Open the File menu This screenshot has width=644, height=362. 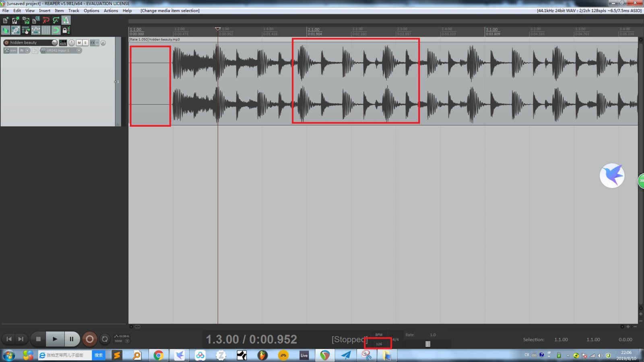tap(6, 10)
